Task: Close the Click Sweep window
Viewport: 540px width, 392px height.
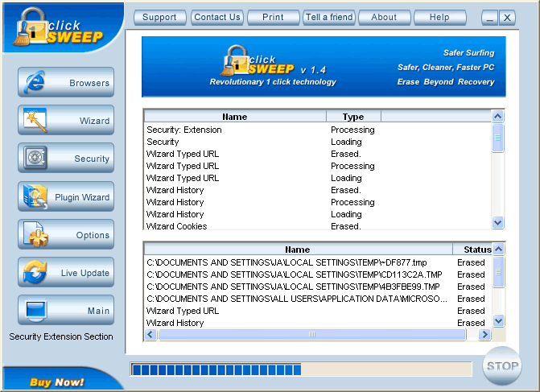Action: tap(507, 18)
